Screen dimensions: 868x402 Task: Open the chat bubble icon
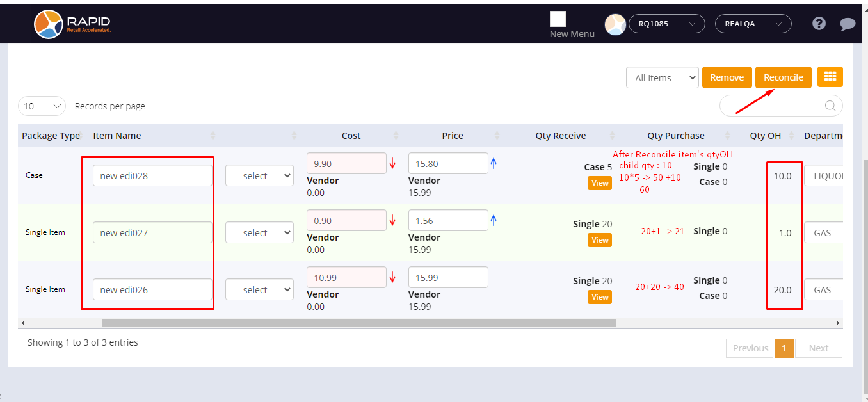click(848, 24)
